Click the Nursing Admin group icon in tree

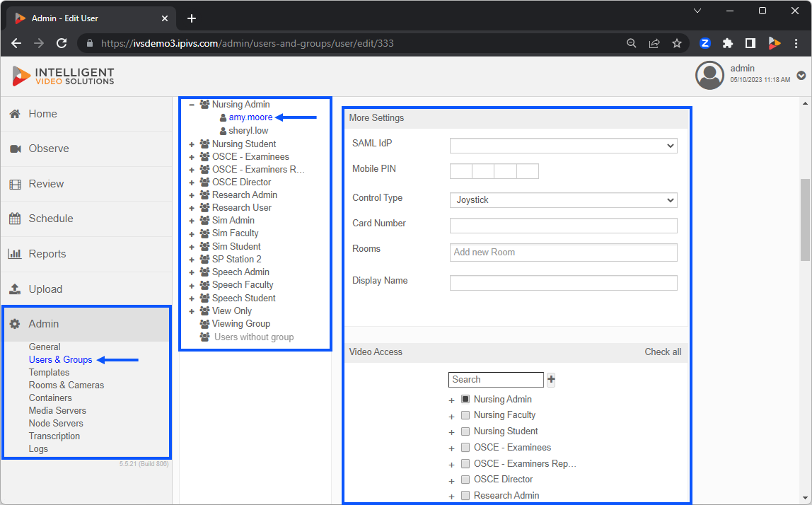click(x=204, y=104)
